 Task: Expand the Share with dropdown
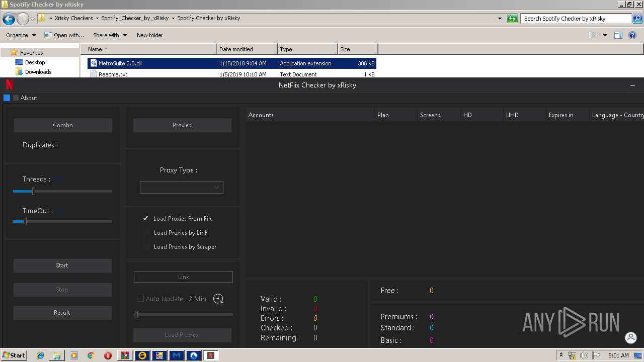pos(125,35)
